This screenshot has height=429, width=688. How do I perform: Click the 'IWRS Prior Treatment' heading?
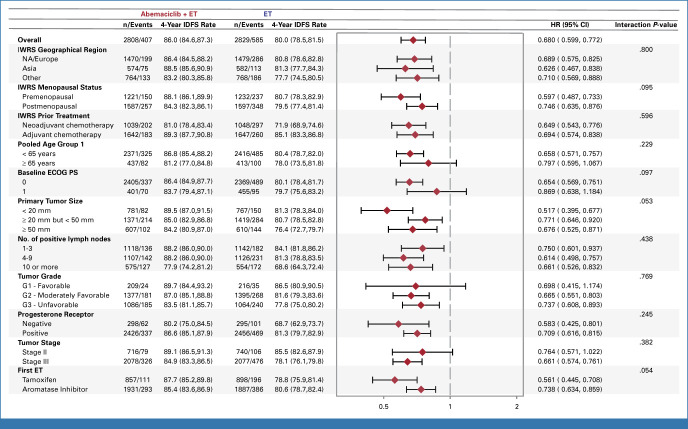coord(54,116)
